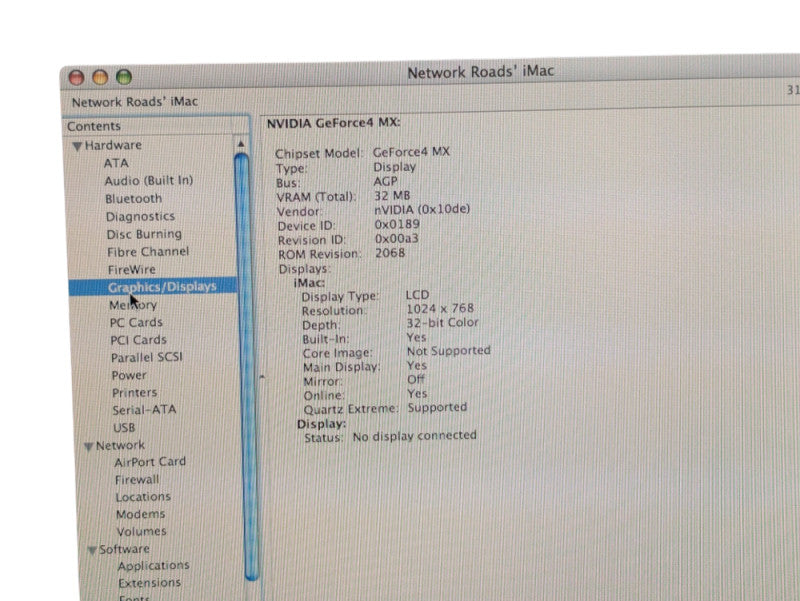Click the Depth value 32-bit Color
Image resolution: width=800 pixels, height=601 pixels.
point(442,323)
